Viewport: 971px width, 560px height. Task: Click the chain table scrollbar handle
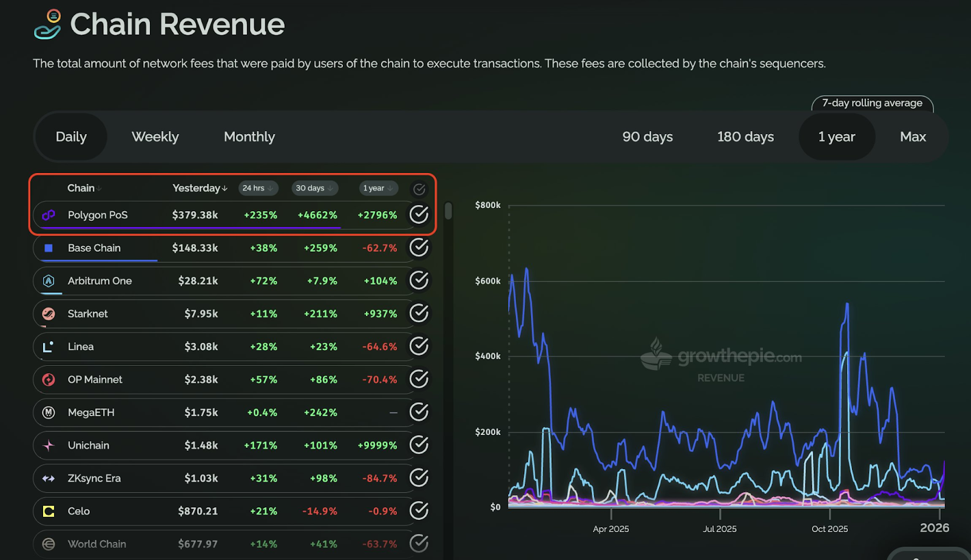pyautogui.click(x=448, y=211)
